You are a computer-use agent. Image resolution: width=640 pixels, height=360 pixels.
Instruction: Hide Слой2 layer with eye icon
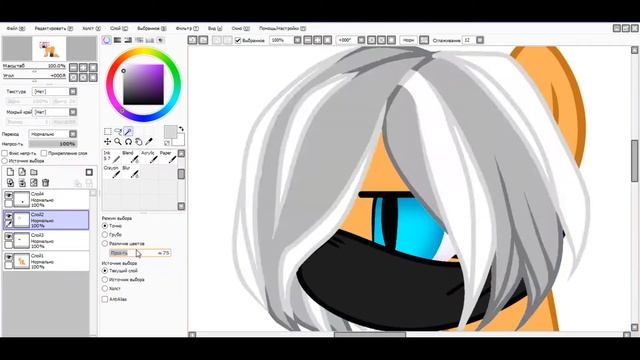[x=9, y=216]
